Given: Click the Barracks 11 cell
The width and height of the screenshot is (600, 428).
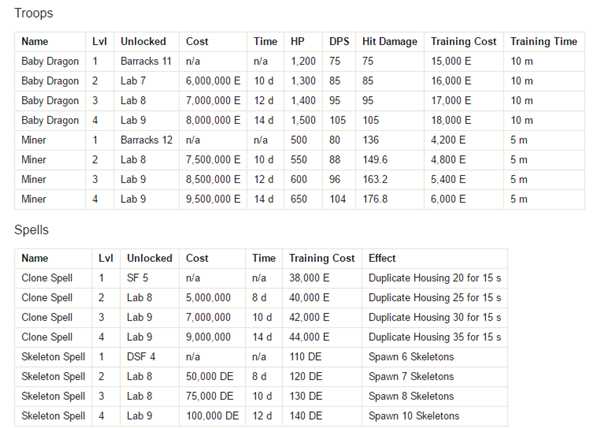Looking at the screenshot, I should 146,61.
